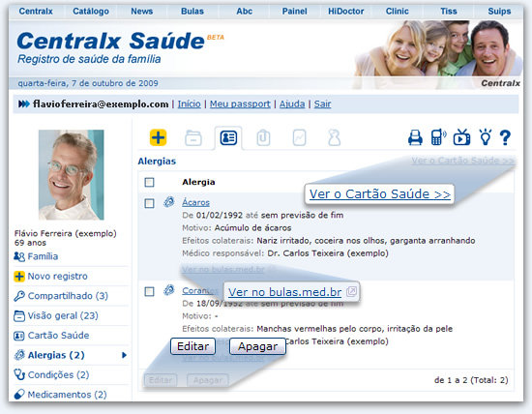Select the health card tab icon
The image size is (532, 414).
pos(228,138)
